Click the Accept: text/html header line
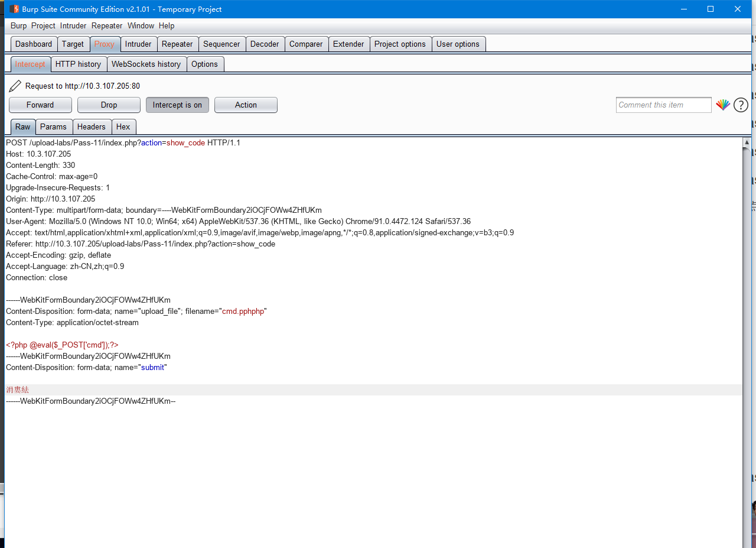The image size is (756, 548). [x=260, y=233]
